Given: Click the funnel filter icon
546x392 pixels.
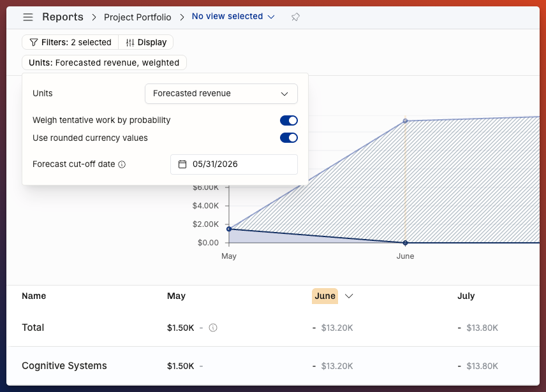Looking at the screenshot, I should (x=34, y=43).
